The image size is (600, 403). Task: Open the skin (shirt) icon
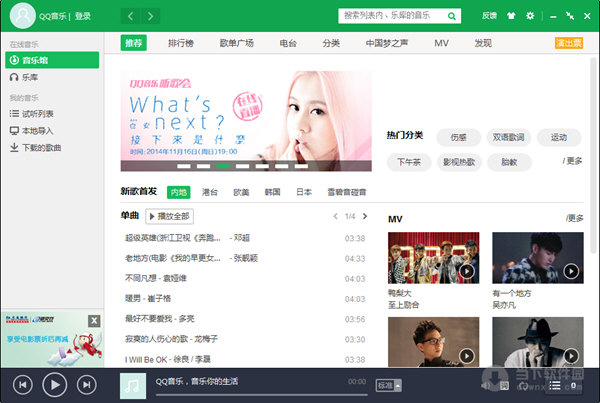[x=511, y=16]
